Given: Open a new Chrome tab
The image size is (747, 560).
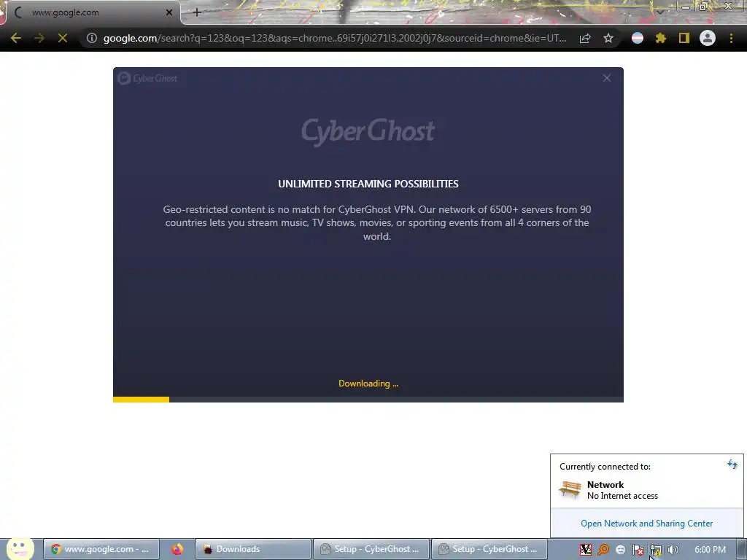Looking at the screenshot, I should (197, 12).
